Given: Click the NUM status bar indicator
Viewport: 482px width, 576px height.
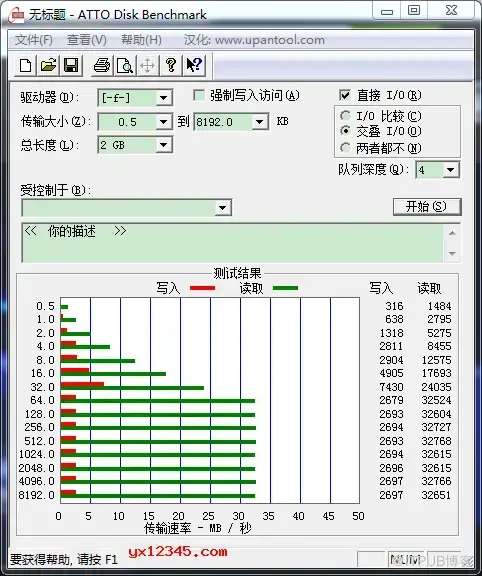Looking at the screenshot, I should (x=405, y=559).
